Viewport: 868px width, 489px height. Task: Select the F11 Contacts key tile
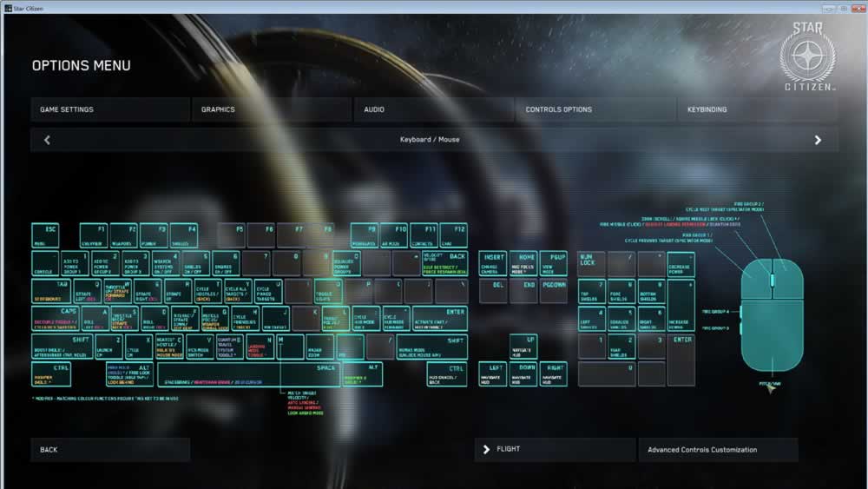[424, 235]
